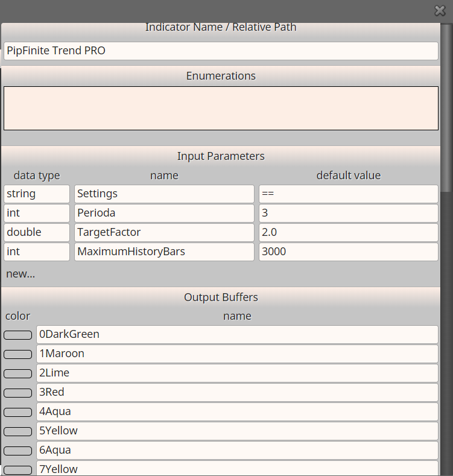Viewport: 453px width, 476px height.
Task: Close the dialog with the X icon
Action: coord(440,11)
